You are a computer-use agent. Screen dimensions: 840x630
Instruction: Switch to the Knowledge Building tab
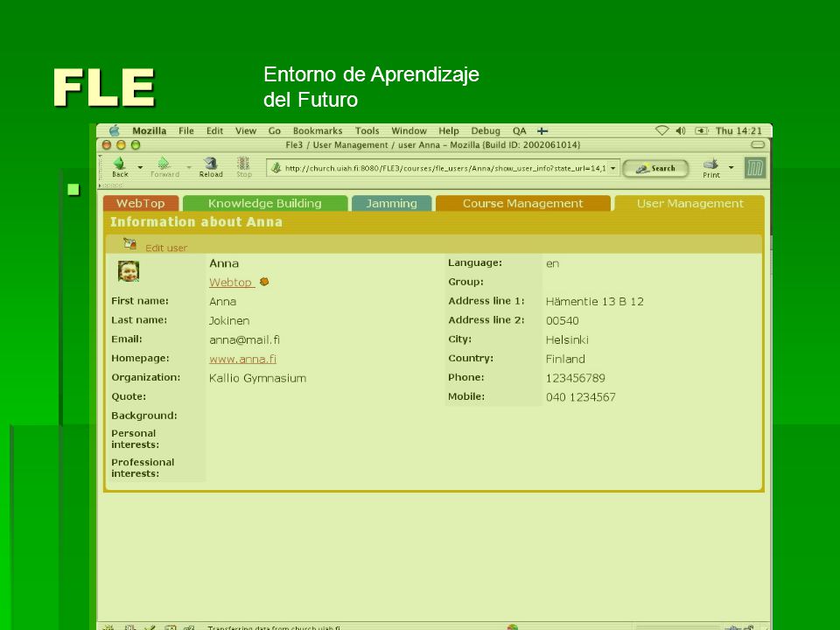[265, 204]
